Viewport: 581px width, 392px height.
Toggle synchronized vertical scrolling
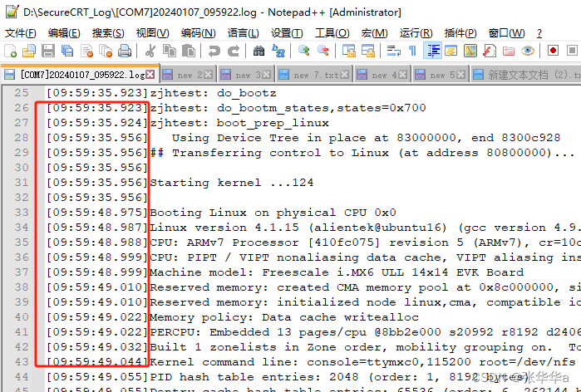click(348, 51)
